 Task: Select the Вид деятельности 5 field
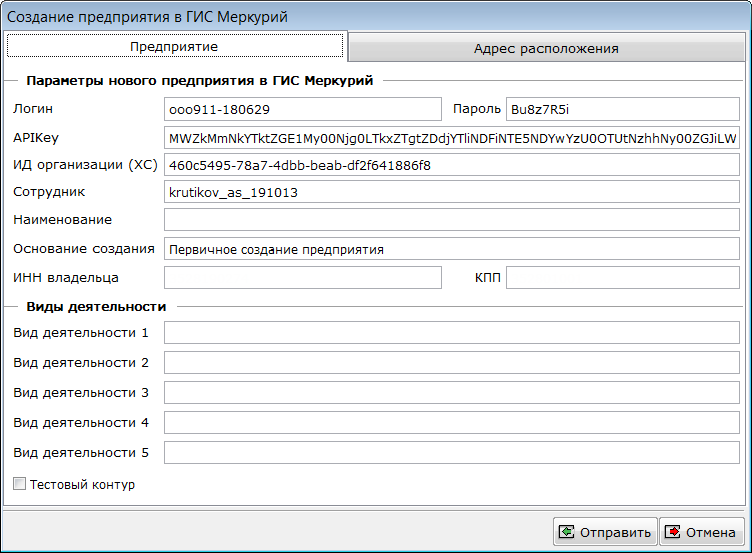[x=452, y=452]
